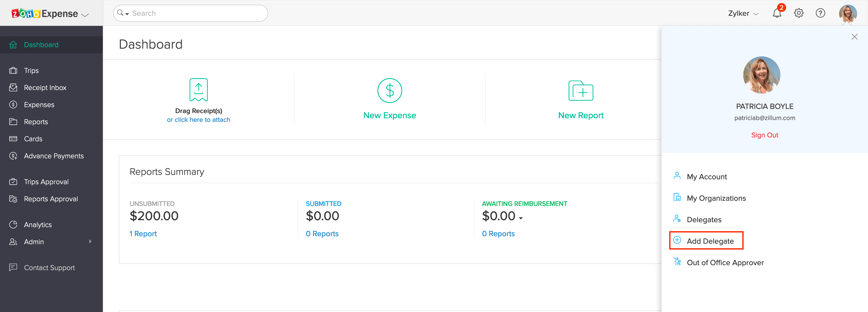The height and width of the screenshot is (312, 868).
Task: Click inside the Search field
Action: click(x=190, y=13)
